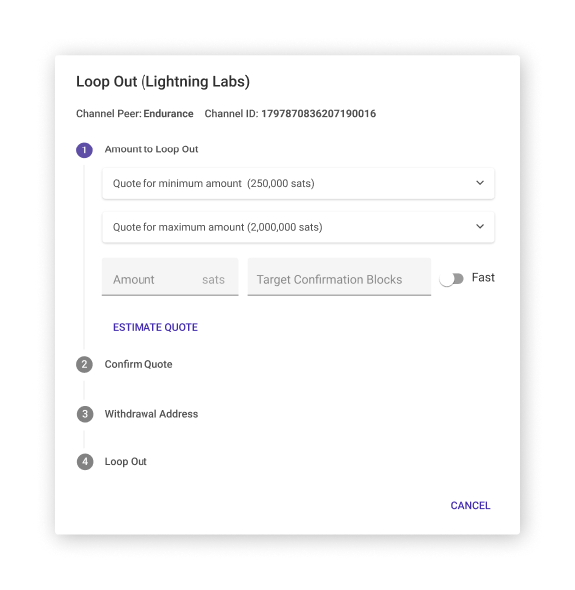Click the Endurance channel peer name
Viewport: 575px width, 590px height.
tap(168, 114)
